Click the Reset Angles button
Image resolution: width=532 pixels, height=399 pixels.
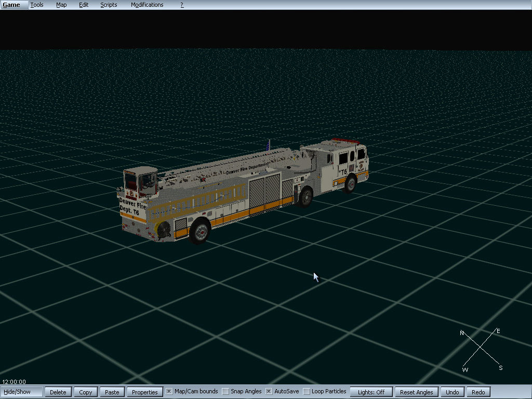pos(416,392)
